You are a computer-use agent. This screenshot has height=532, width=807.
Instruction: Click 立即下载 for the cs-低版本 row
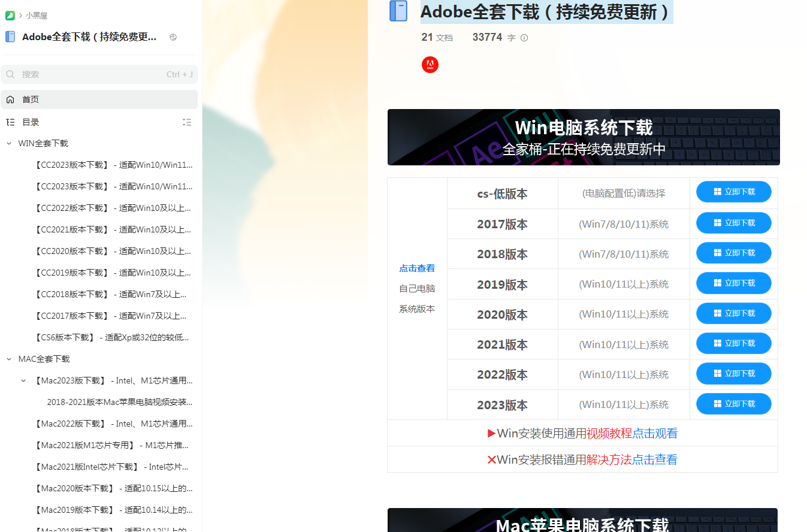[733, 192]
